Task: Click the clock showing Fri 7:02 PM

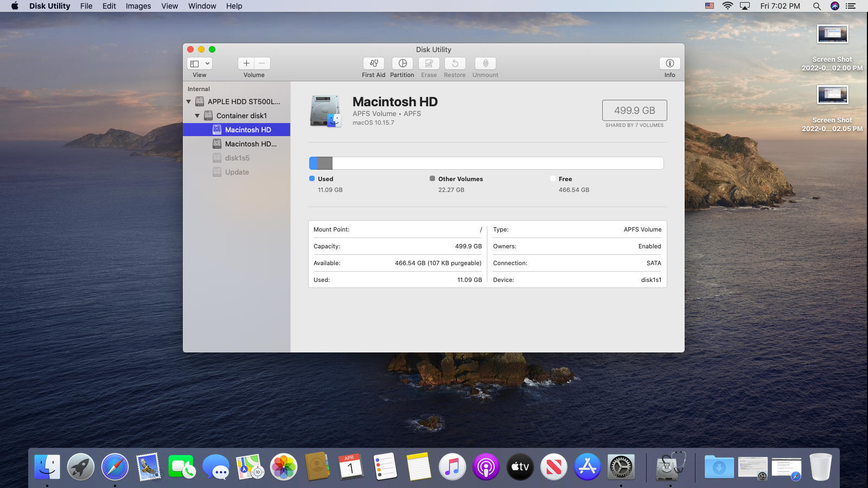Action: tap(780, 6)
